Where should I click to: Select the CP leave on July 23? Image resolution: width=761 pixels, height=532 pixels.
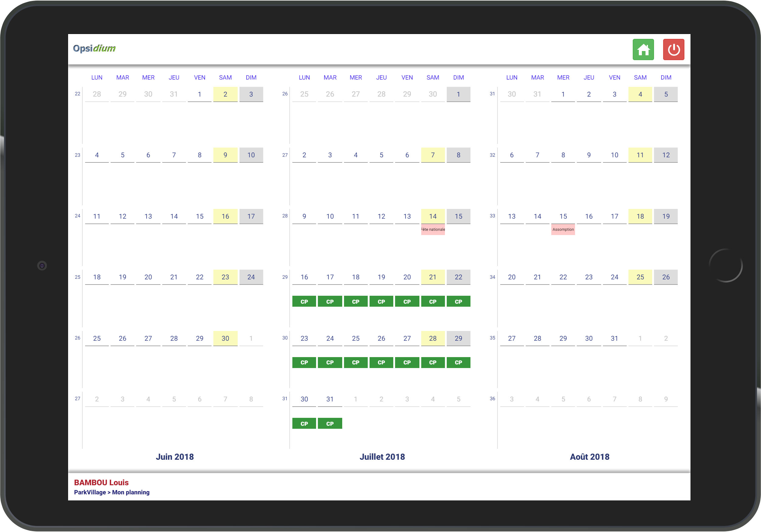coord(304,362)
